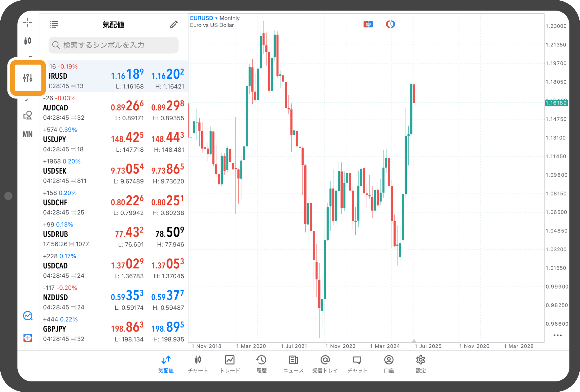Expand the three-dots menu on chart
Viewport: 580px width, 392px height.
tap(557, 335)
